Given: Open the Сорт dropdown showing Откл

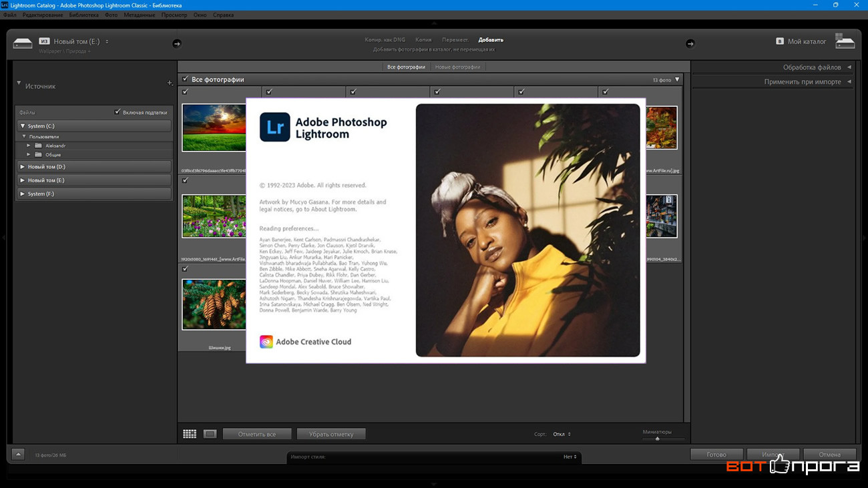Looking at the screenshot, I should click(x=562, y=435).
